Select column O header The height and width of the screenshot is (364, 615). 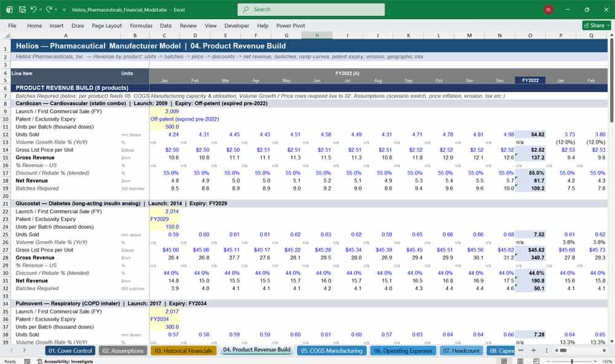[530, 35]
